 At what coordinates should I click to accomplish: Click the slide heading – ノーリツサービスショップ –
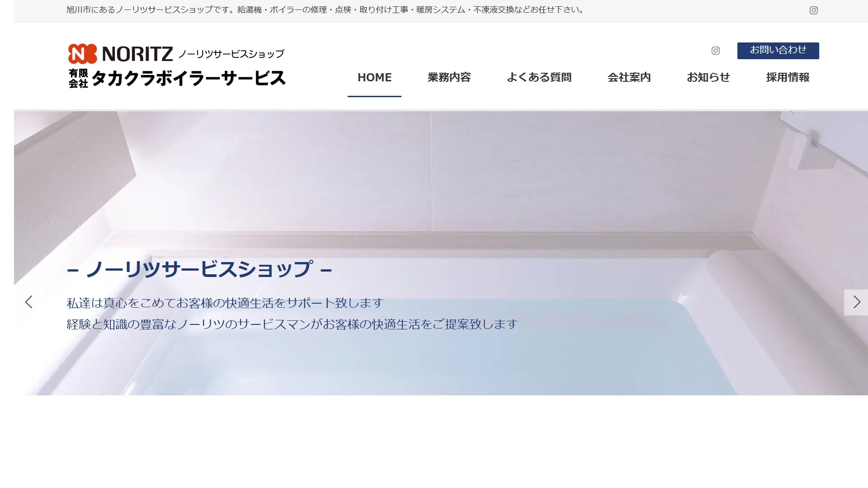(199, 269)
